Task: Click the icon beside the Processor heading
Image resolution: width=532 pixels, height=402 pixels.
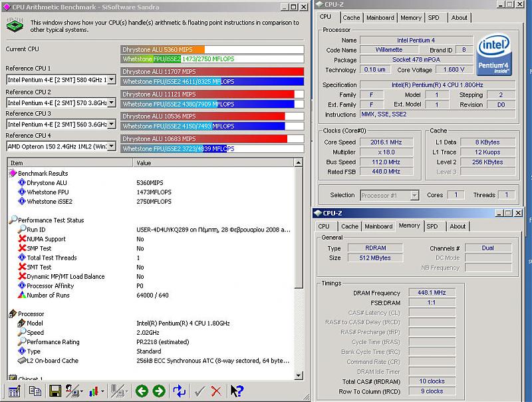Action: (x=13, y=313)
